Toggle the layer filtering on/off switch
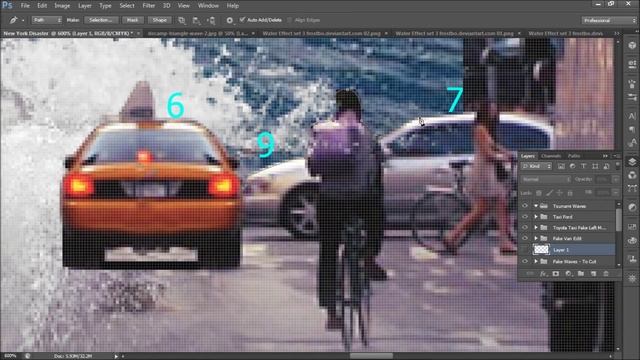The image size is (640, 360). 617,165
